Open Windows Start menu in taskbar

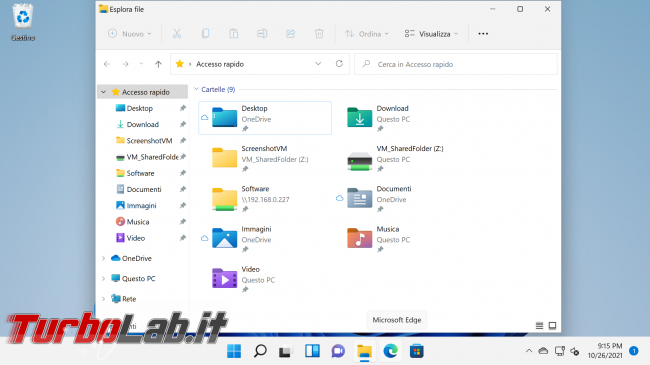[234, 351]
